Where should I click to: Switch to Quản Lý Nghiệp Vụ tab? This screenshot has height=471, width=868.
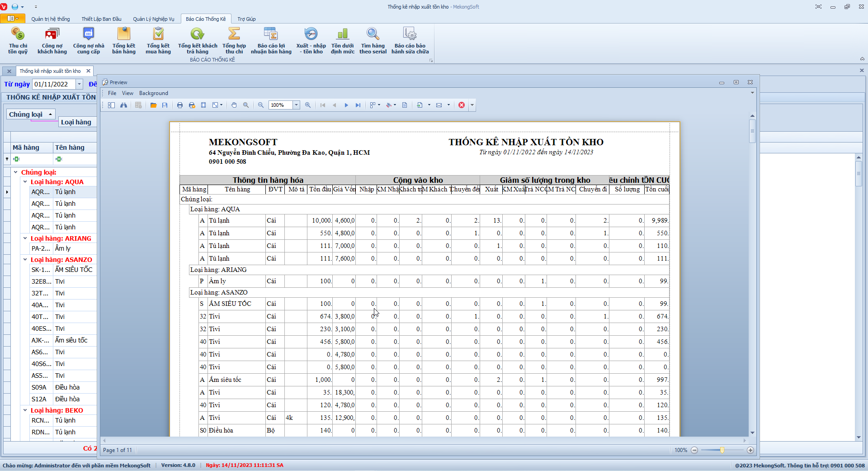[153, 19]
